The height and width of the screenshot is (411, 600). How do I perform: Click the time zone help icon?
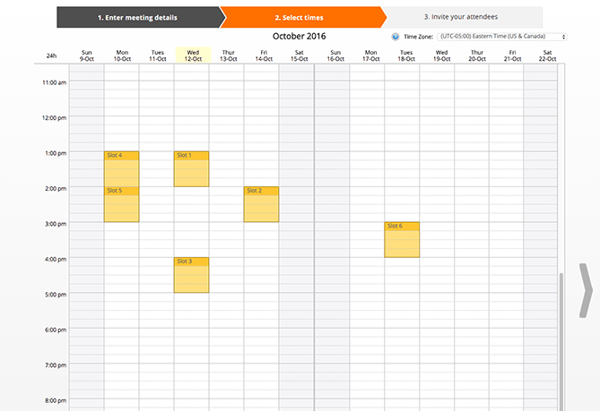coord(395,37)
